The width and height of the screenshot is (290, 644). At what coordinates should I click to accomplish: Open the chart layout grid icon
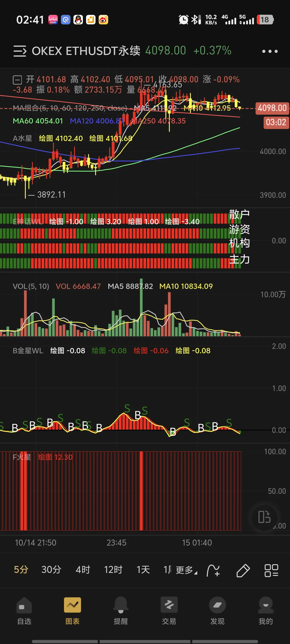tap(271, 570)
